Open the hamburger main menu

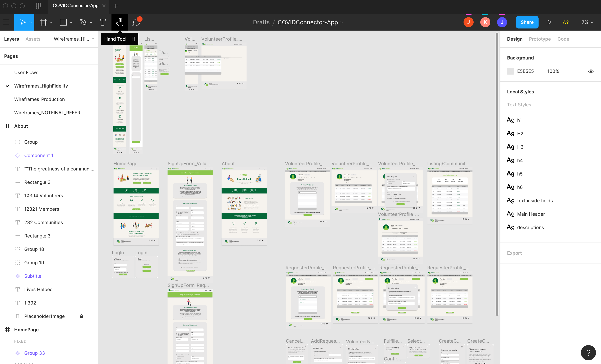pos(6,22)
